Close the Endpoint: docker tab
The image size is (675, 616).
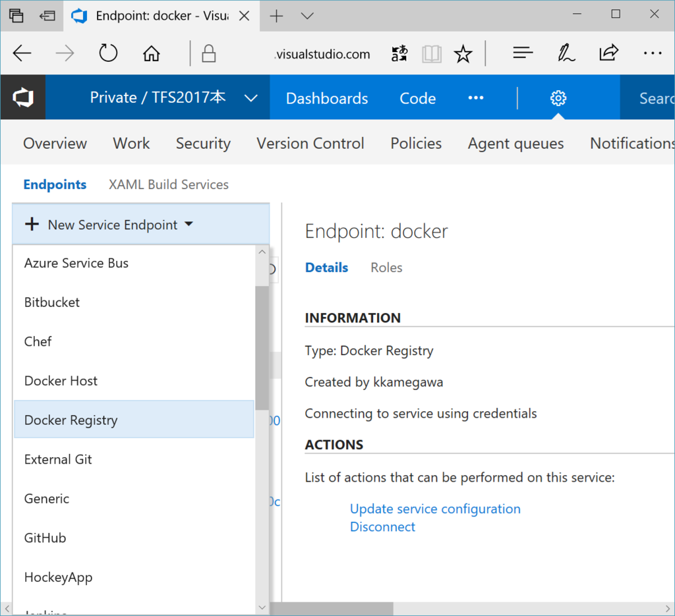click(244, 16)
